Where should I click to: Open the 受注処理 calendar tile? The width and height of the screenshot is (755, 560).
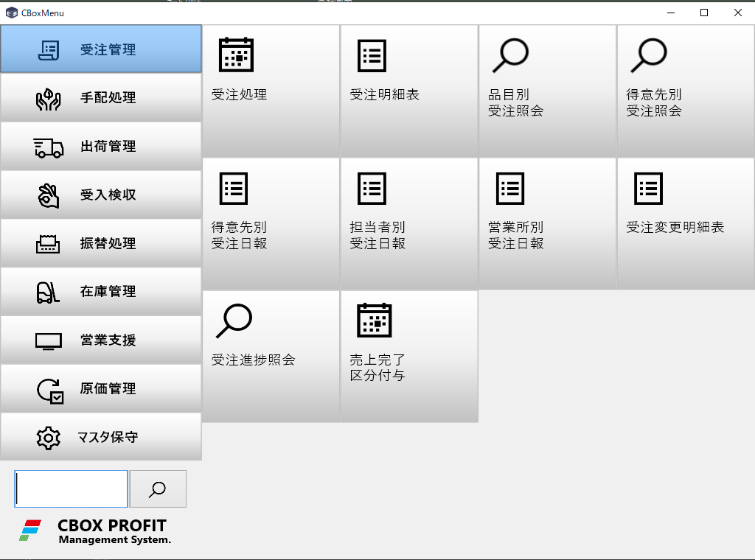click(x=271, y=91)
